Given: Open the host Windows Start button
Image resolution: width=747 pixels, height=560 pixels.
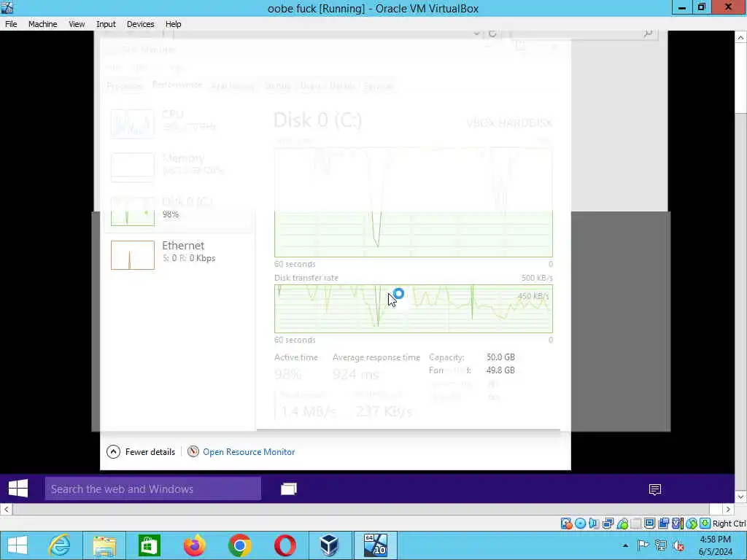Looking at the screenshot, I should [x=18, y=545].
